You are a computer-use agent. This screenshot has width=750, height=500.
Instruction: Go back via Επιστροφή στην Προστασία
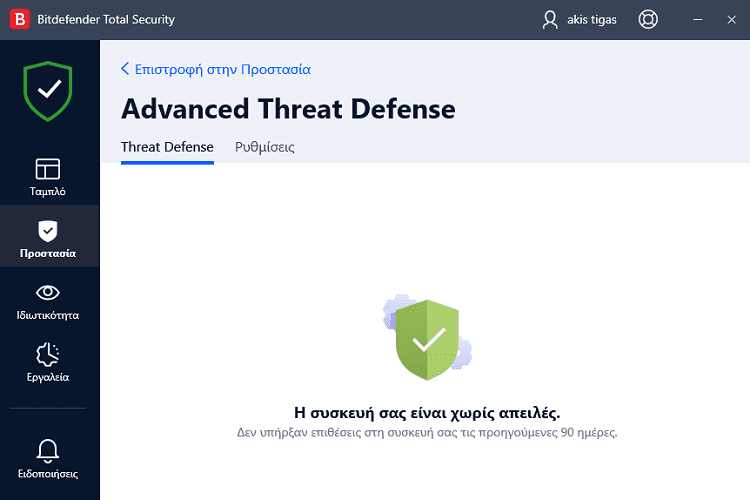click(216, 69)
